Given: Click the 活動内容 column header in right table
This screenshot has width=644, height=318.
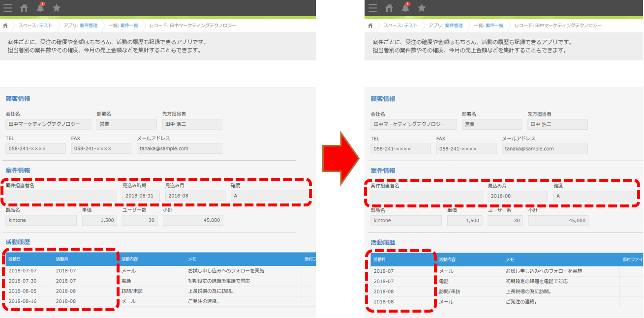Looking at the screenshot, I should pos(447,260).
